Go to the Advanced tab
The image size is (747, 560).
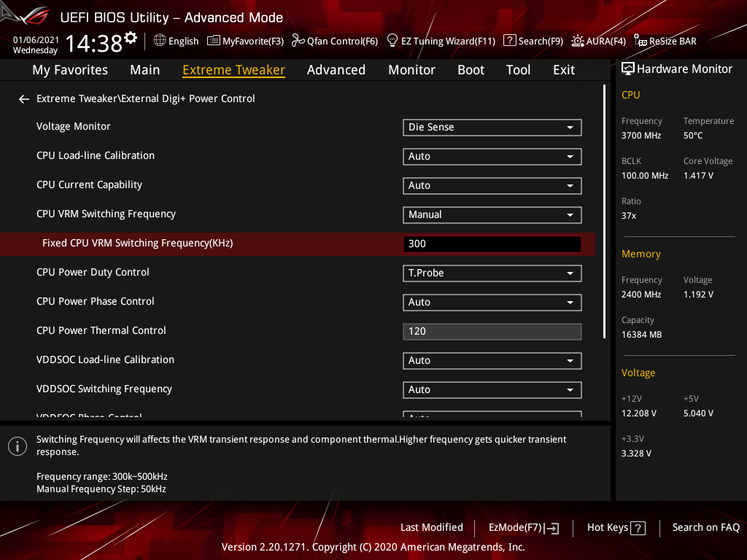point(336,70)
